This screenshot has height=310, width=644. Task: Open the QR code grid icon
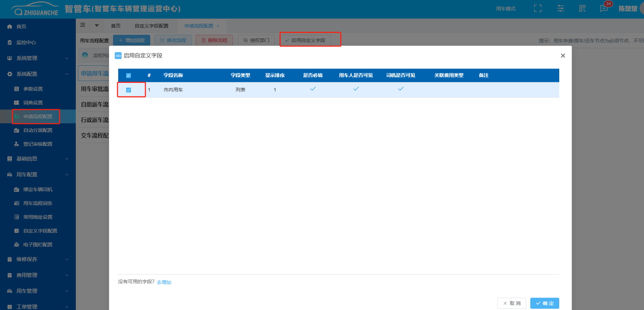(x=582, y=9)
